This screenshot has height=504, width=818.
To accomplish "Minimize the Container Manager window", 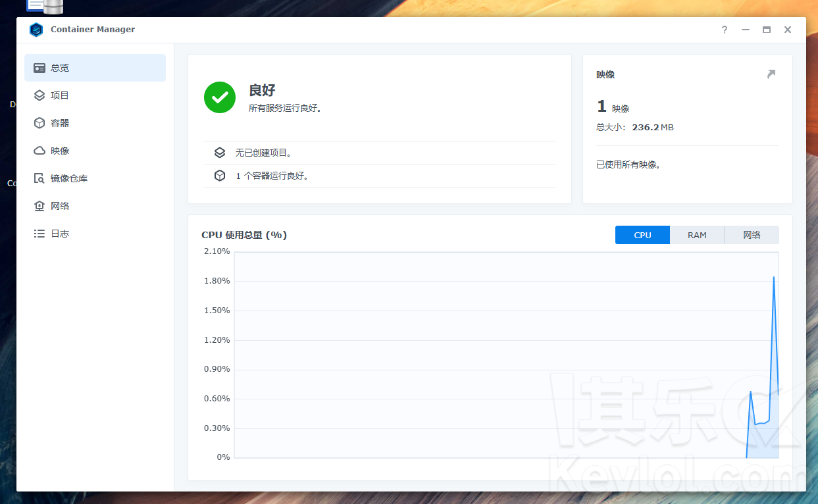I will (745, 30).
